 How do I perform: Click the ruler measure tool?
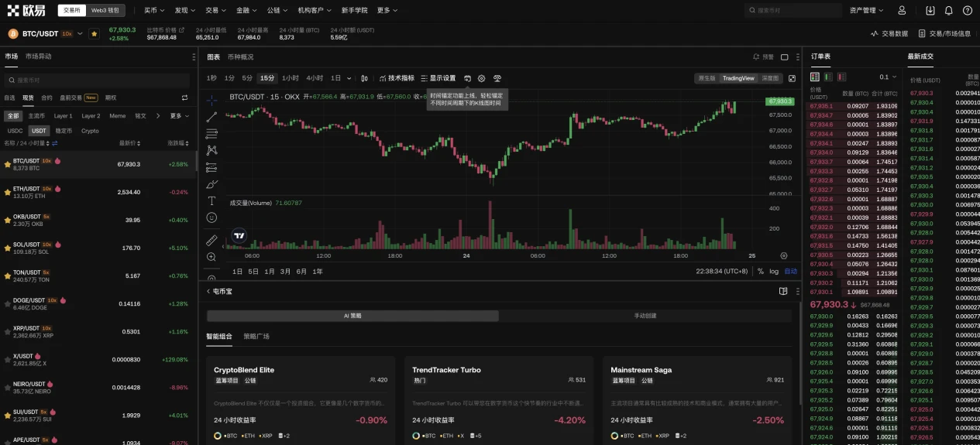click(x=211, y=240)
